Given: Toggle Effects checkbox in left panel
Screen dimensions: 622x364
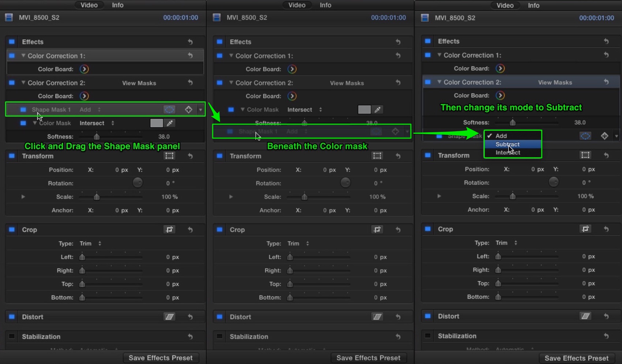Looking at the screenshot, I should [x=12, y=42].
